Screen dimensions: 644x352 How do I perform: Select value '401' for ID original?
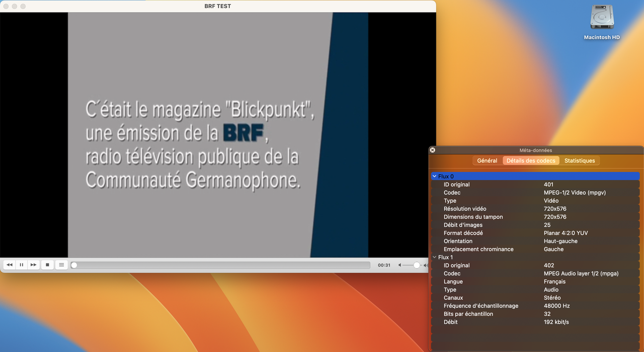pyautogui.click(x=548, y=185)
